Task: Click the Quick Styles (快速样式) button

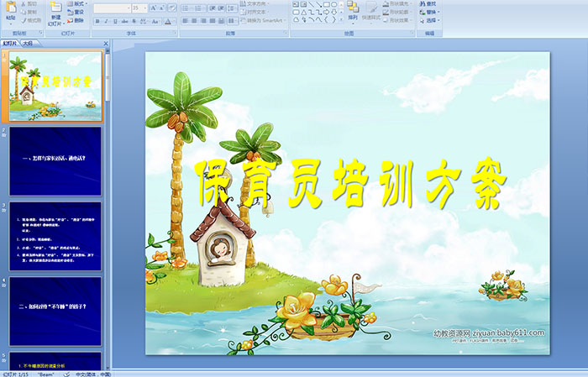Action: click(371, 12)
